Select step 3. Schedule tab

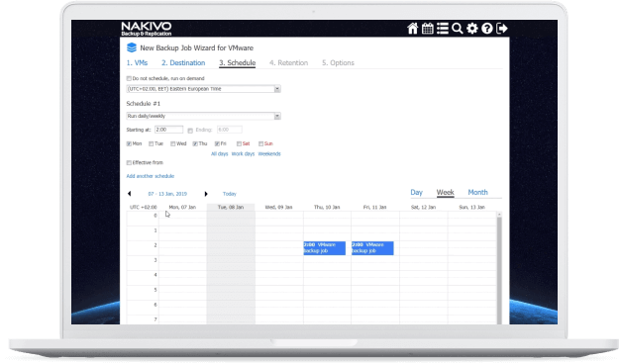(x=238, y=63)
